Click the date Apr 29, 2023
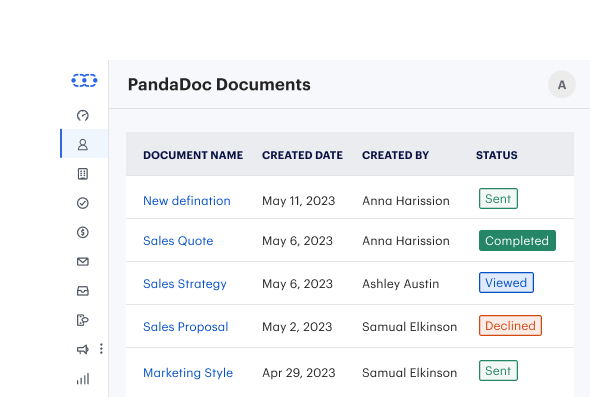 298,373
